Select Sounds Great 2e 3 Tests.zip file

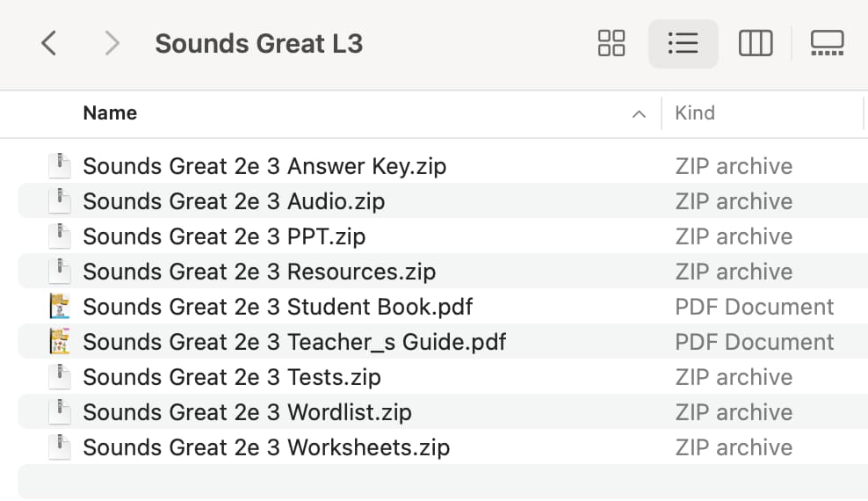[232, 377]
